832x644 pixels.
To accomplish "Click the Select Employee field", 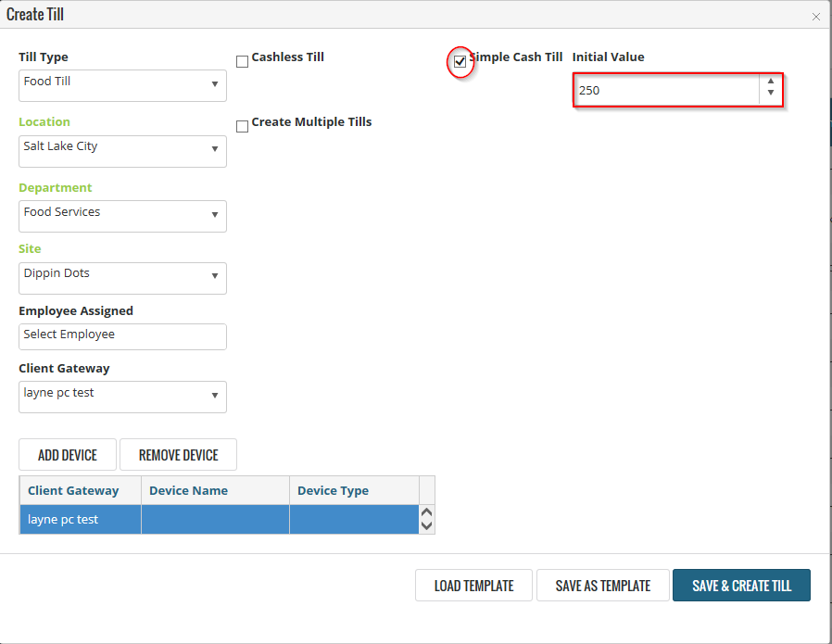I will [x=122, y=336].
